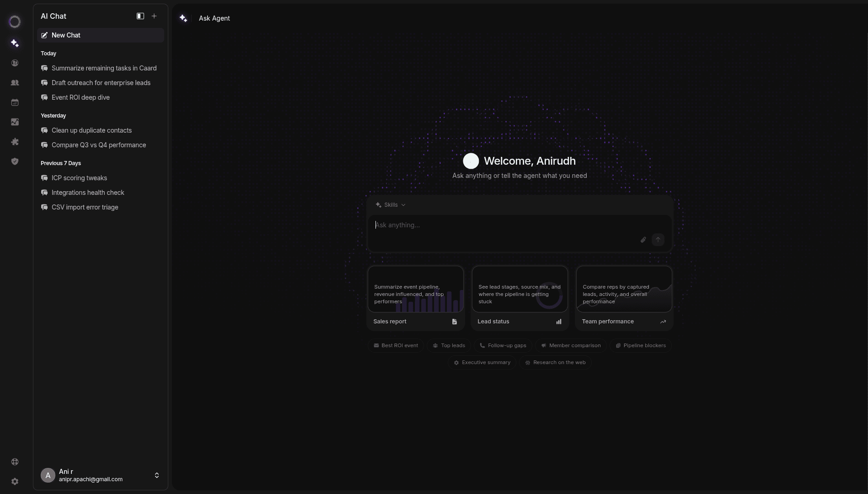Toggle the sidebar panel visibility icon
Screen dimensions: 868x494
[140, 16]
